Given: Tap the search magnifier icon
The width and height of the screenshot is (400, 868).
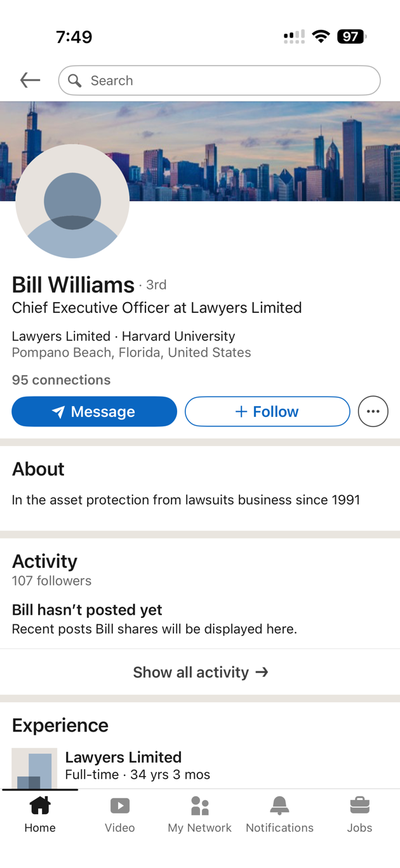Looking at the screenshot, I should (x=74, y=81).
